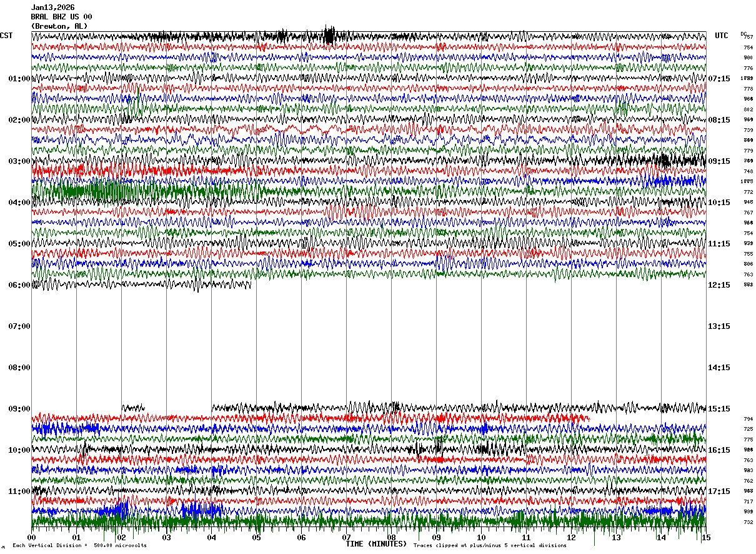Select minute tick label 05 on the axis

(256, 538)
